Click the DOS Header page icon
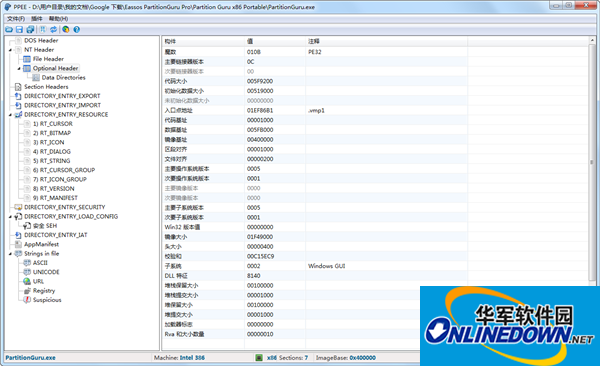 18,41
